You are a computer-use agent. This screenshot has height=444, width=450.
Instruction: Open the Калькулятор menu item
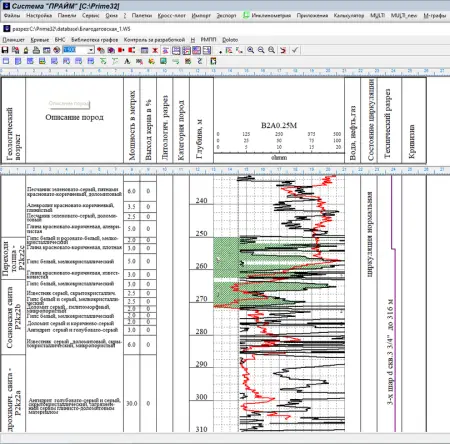(349, 15)
